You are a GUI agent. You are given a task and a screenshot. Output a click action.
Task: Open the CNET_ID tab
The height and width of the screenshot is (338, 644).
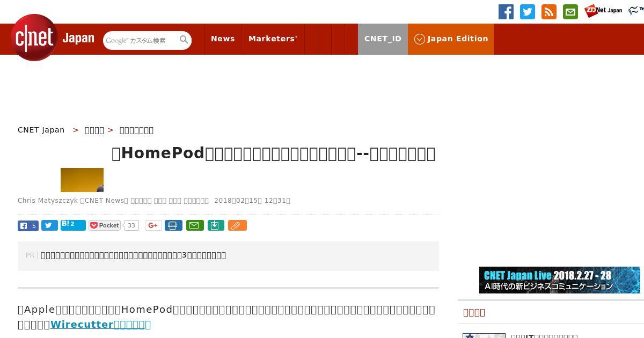383,39
